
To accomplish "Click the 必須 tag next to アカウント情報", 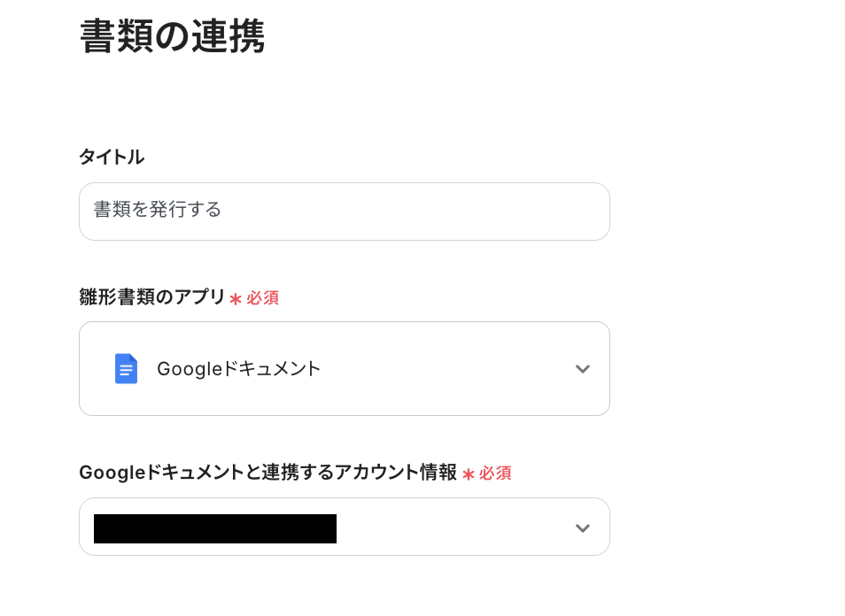I will coord(495,474).
